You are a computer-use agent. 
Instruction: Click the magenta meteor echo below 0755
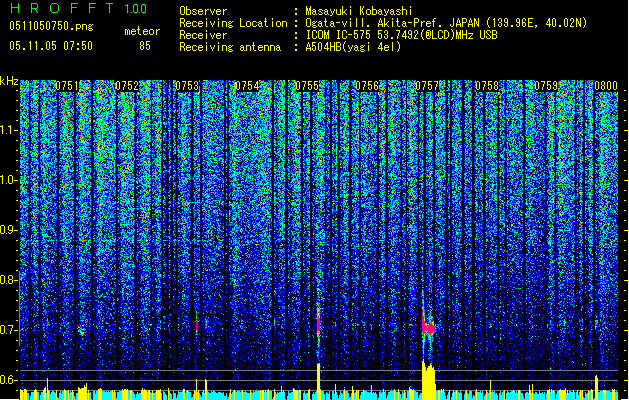click(x=319, y=323)
